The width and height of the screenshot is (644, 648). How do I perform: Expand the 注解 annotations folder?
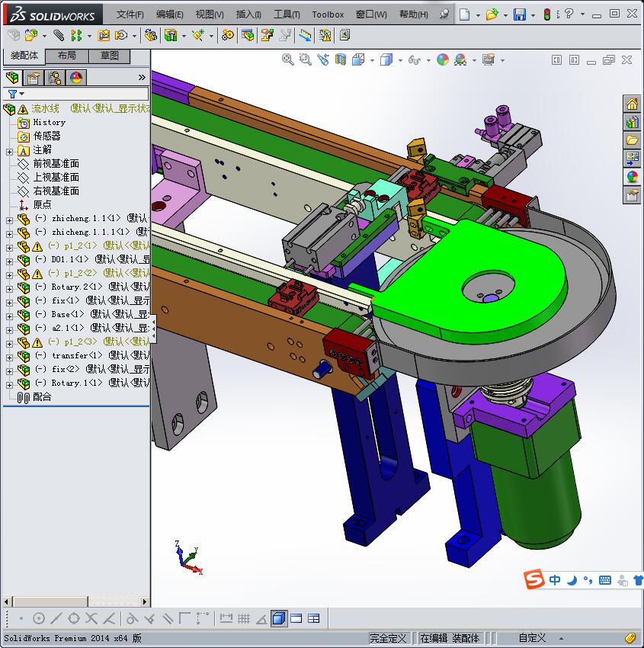click(x=9, y=152)
